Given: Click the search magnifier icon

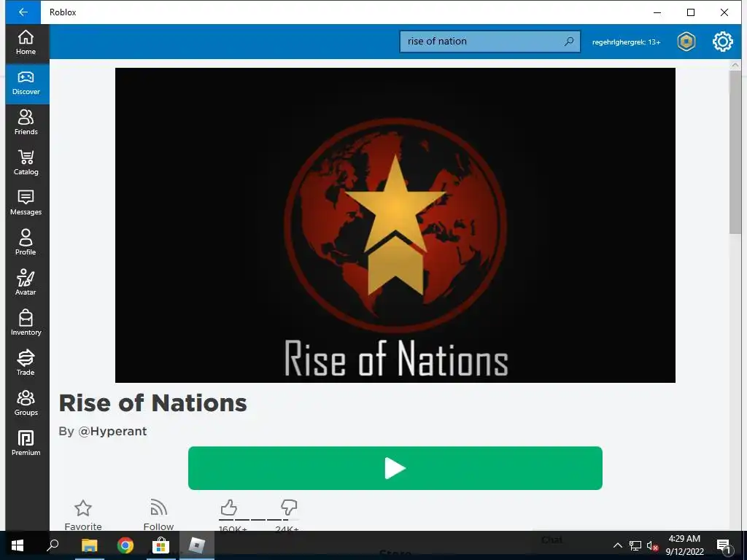Looking at the screenshot, I should (569, 42).
